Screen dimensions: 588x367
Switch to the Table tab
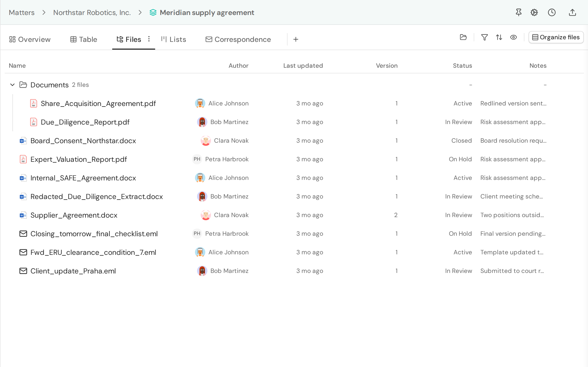click(84, 39)
